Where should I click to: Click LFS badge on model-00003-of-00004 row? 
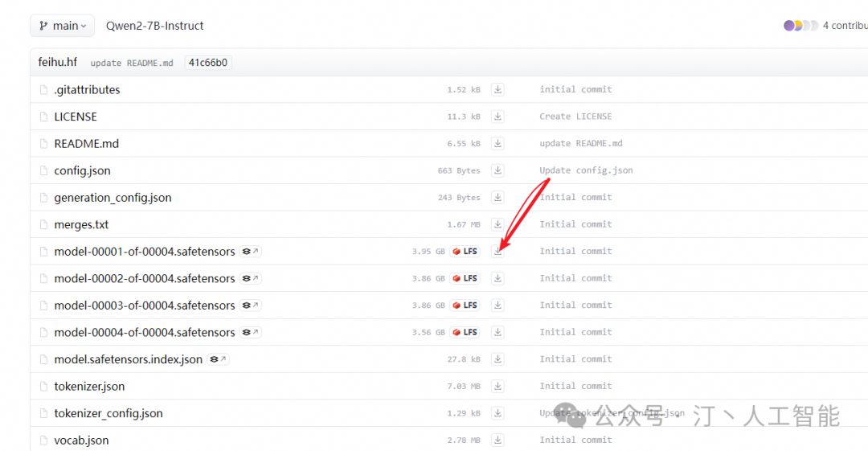465,305
